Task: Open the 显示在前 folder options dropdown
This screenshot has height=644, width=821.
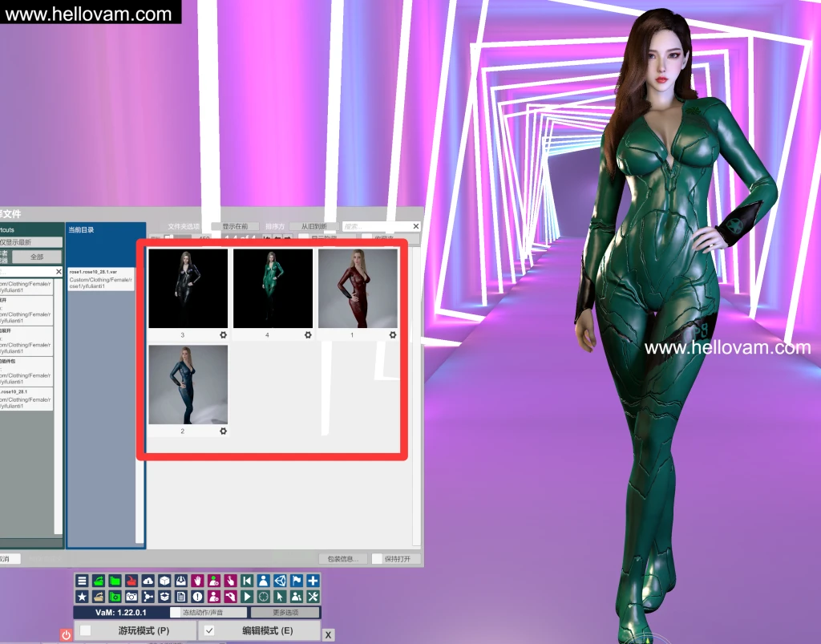Action: pyautogui.click(x=234, y=227)
